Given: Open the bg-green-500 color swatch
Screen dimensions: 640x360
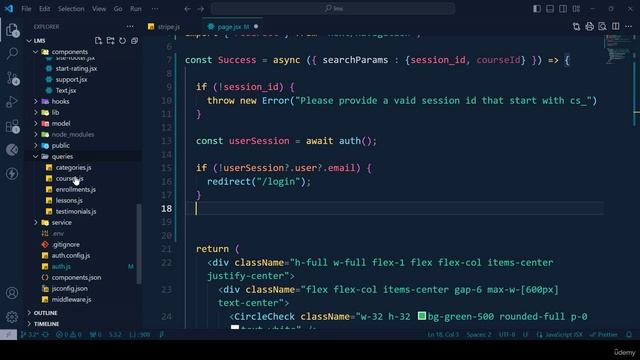Looking at the screenshot, I should [422, 316].
